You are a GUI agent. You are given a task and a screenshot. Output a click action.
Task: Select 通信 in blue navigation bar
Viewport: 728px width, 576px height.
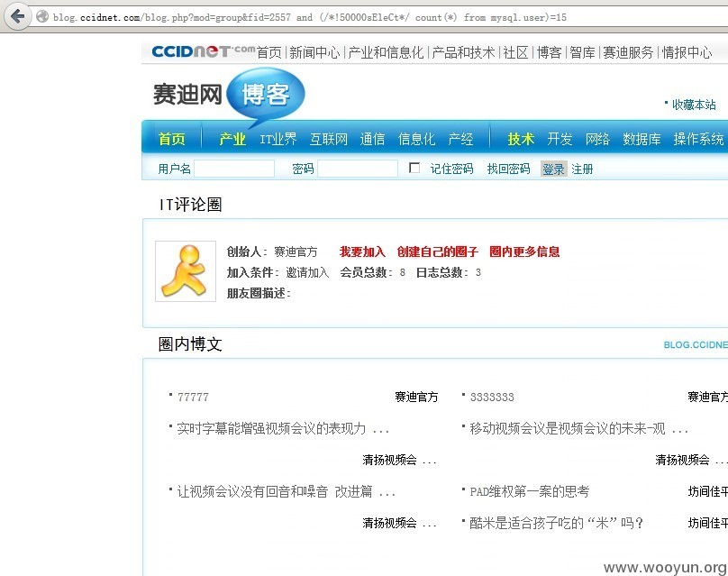pyautogui.click(x=372, y=139)
